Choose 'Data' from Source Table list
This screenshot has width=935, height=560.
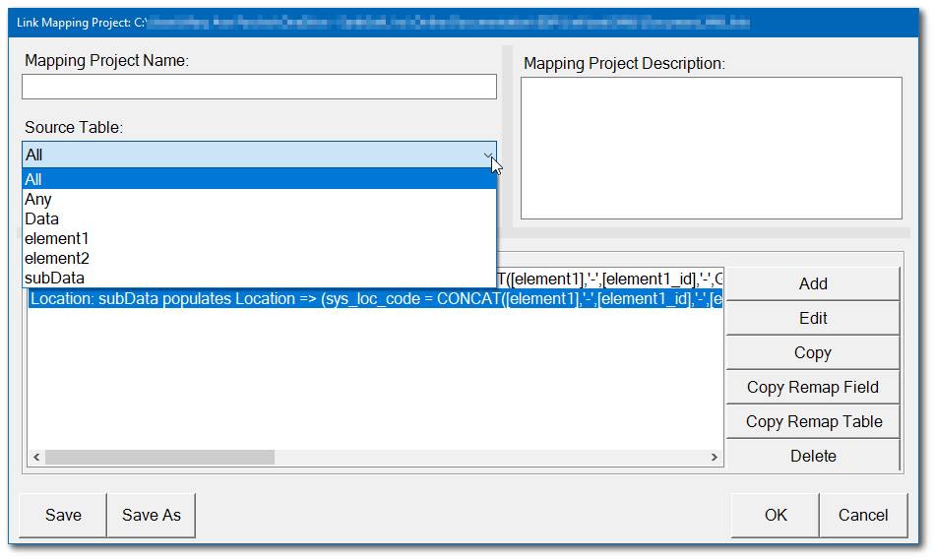tap(259, 218)
